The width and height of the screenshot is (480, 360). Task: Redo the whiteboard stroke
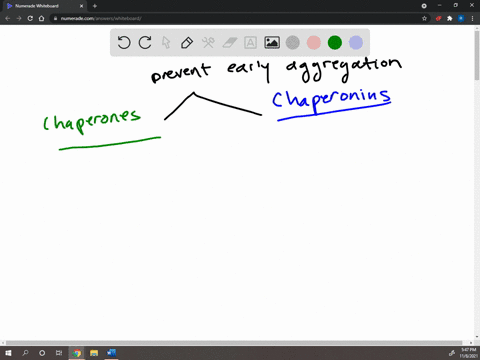pos(145,43)
